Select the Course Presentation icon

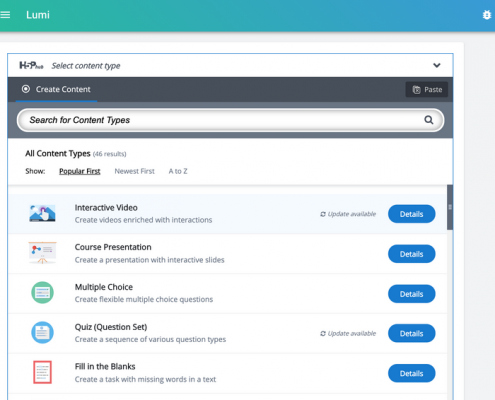(42, 253)
